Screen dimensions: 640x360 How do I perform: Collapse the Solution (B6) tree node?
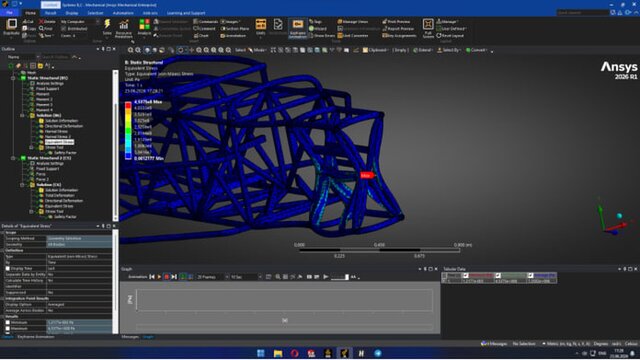(x=22, y=116)
